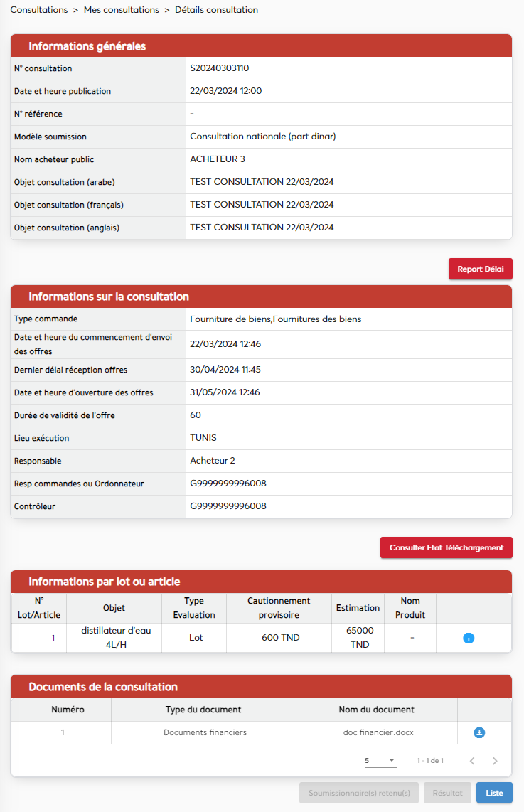Click the Résultat button

pyautogui.click(x=447, y=793)
